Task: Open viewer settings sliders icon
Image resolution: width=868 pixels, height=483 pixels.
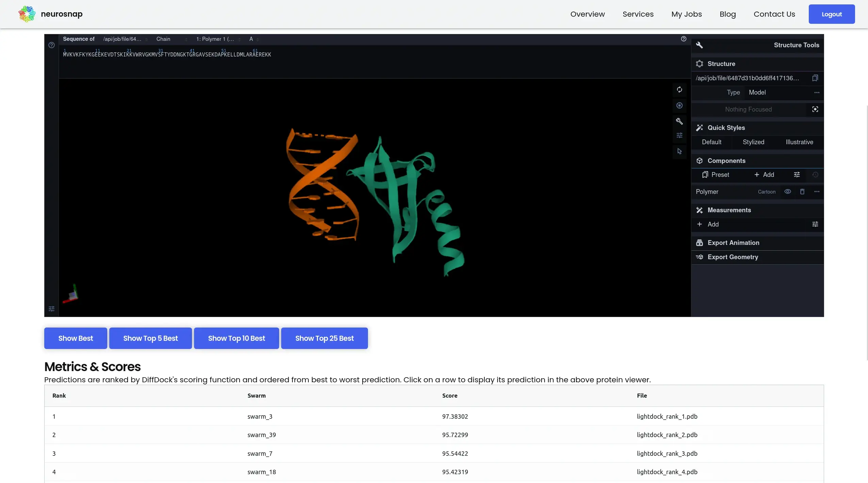Action: tap(679, 135)
